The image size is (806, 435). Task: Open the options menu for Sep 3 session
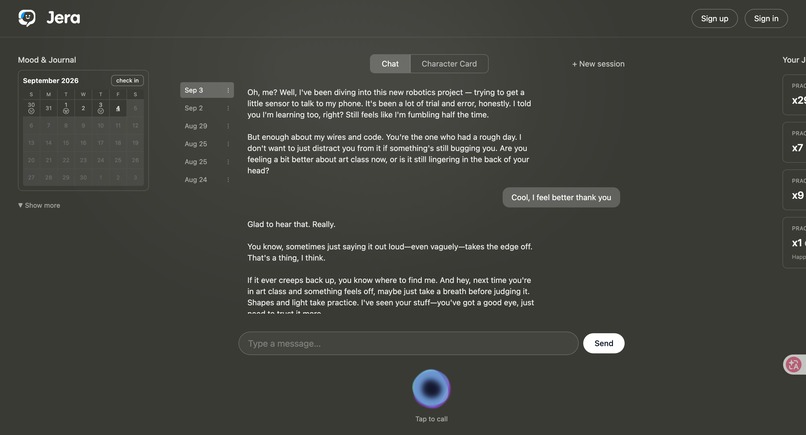228,90
